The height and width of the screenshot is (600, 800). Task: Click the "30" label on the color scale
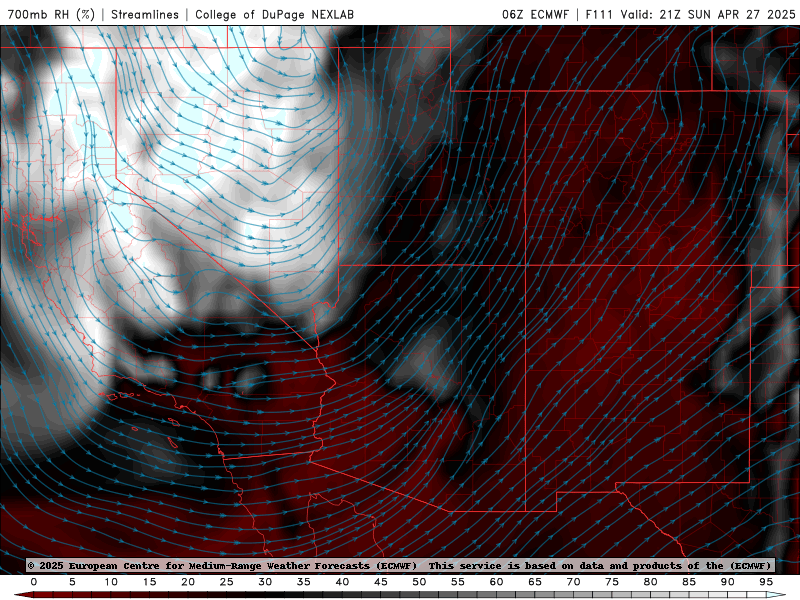click(x=265, y=582)
